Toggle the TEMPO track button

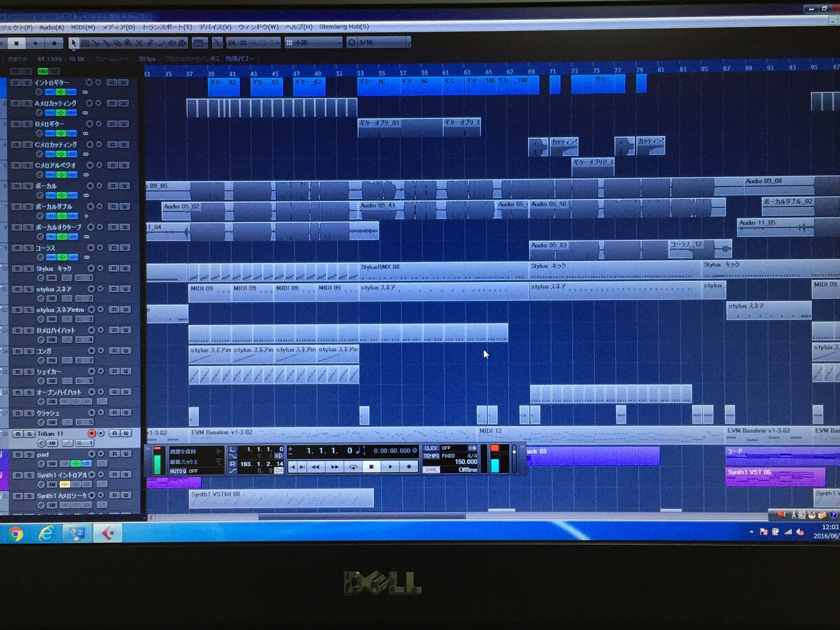pyautogui.click(x=431, y=456)
